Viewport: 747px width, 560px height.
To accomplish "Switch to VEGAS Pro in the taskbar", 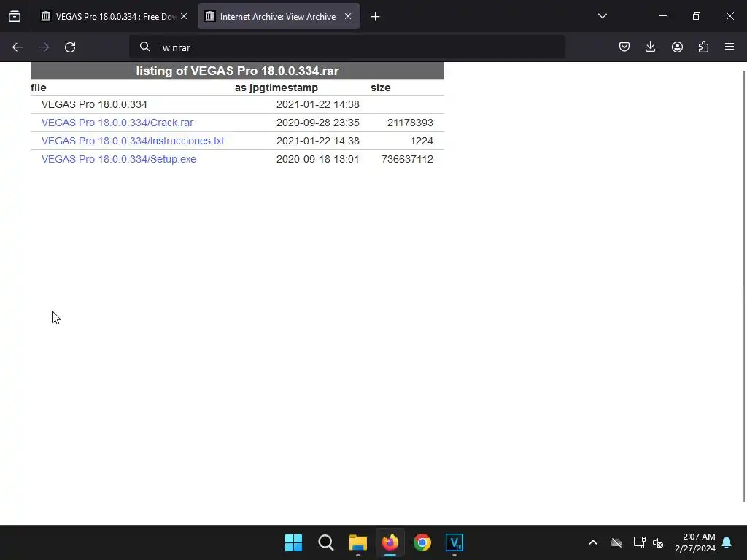I will 454,542.
